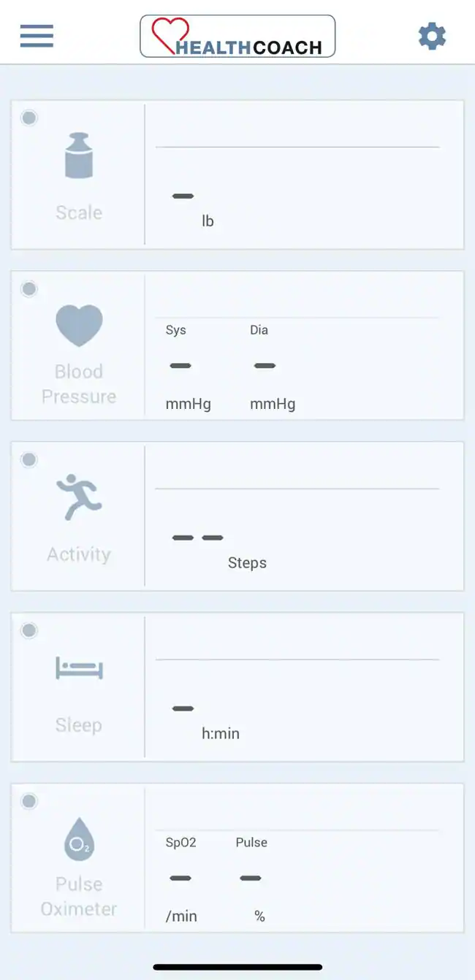
Task: Open settings via the gear icon
Action: [432, 36]
